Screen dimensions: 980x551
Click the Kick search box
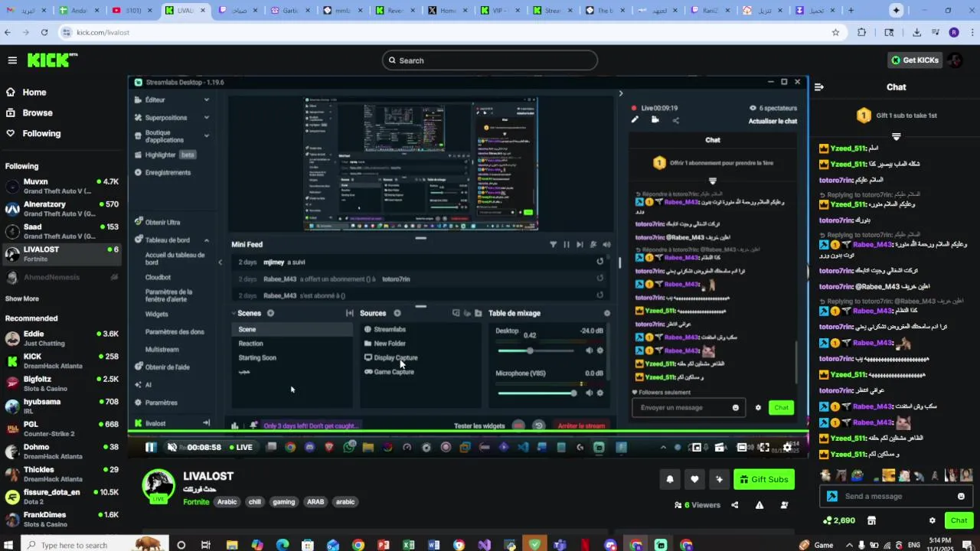490,60
